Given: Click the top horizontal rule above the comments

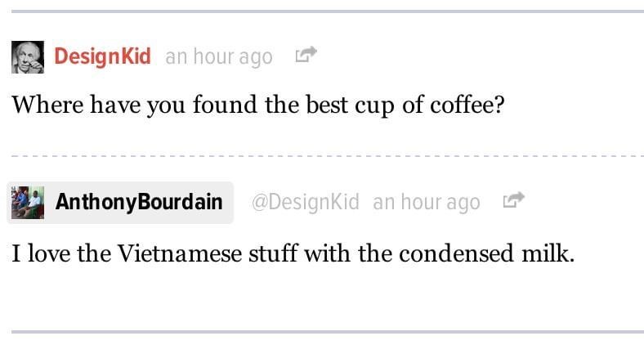Looking at the screenshot, I should pos(327,11).
